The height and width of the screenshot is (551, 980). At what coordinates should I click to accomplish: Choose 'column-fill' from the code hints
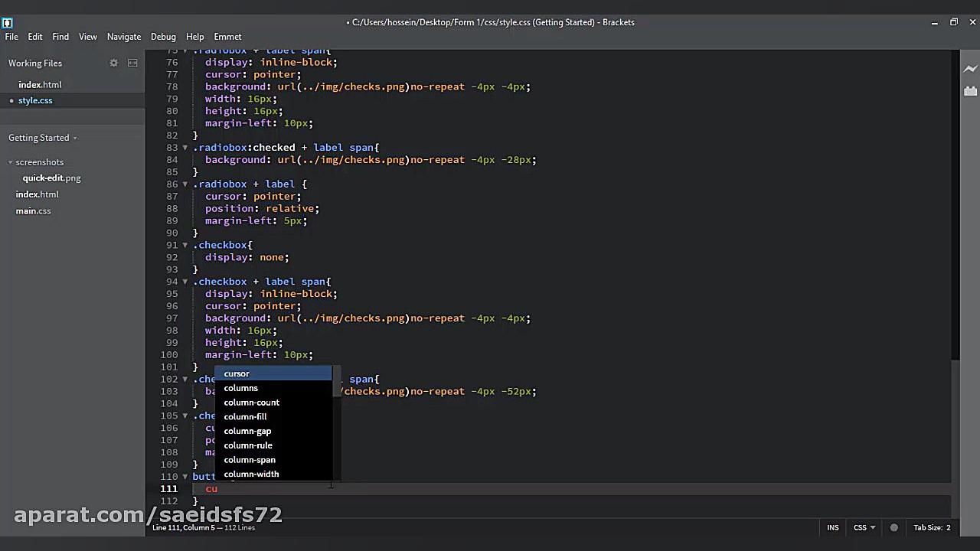click(x=273, y=417)
